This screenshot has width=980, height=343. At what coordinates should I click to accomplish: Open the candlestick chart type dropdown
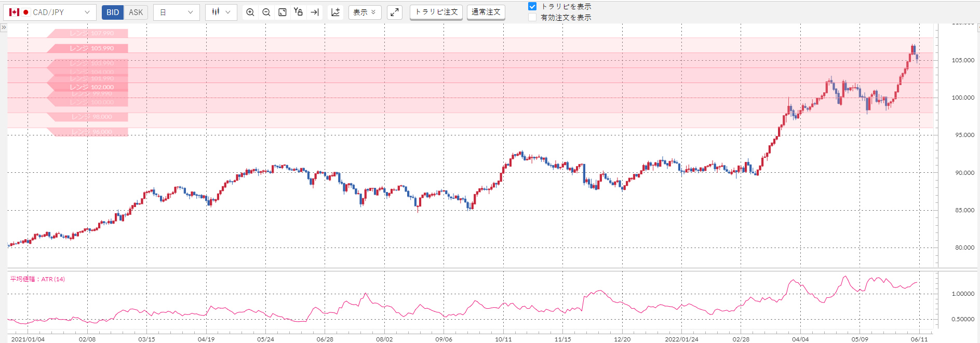point(221,12)
